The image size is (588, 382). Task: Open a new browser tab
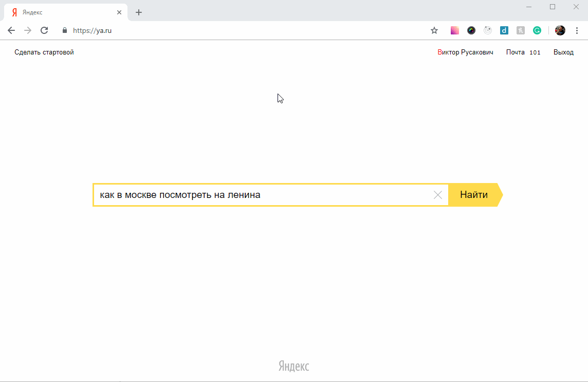tap(139, 12)
